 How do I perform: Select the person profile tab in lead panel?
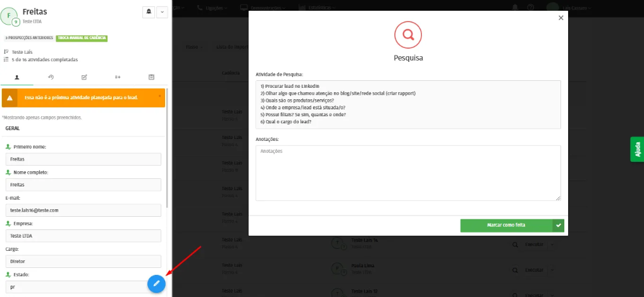pyautogui.click(x=17, y=76)
